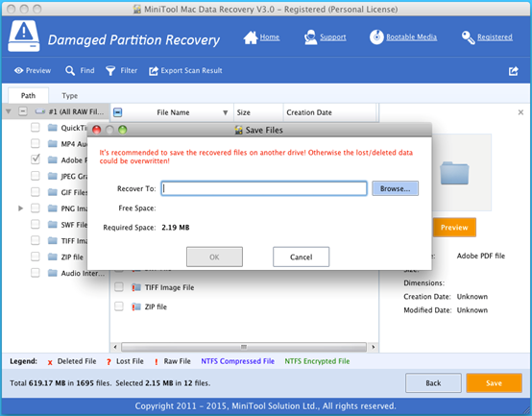Screen dimensions: 532x416
Task: Toggle the #1 All RAW Files root checkbox
Action: (23, 111)
